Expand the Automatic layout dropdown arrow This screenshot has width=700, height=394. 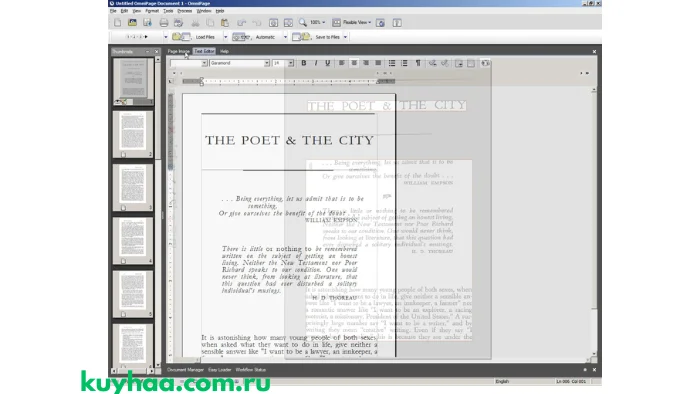tap(285, 37)
